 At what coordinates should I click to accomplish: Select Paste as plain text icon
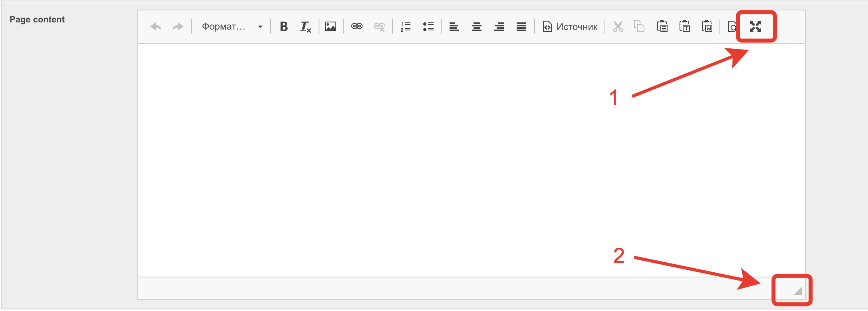685,27
